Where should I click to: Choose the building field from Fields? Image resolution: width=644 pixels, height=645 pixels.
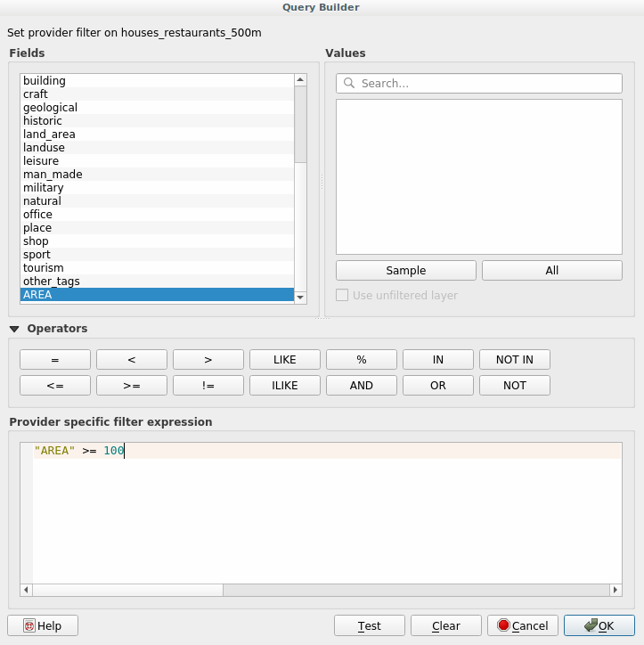[x=157, y=81]
